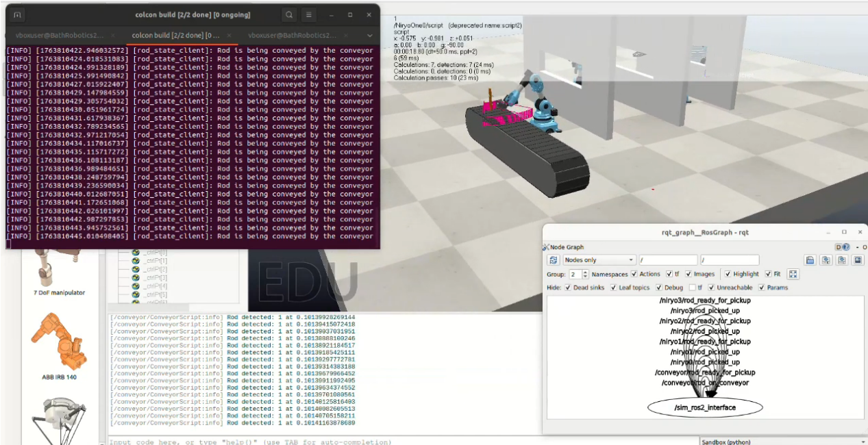868x445 pixels.
Task: Open the terminal search icon
Action: pyautogui.click(x=289, y=14)
